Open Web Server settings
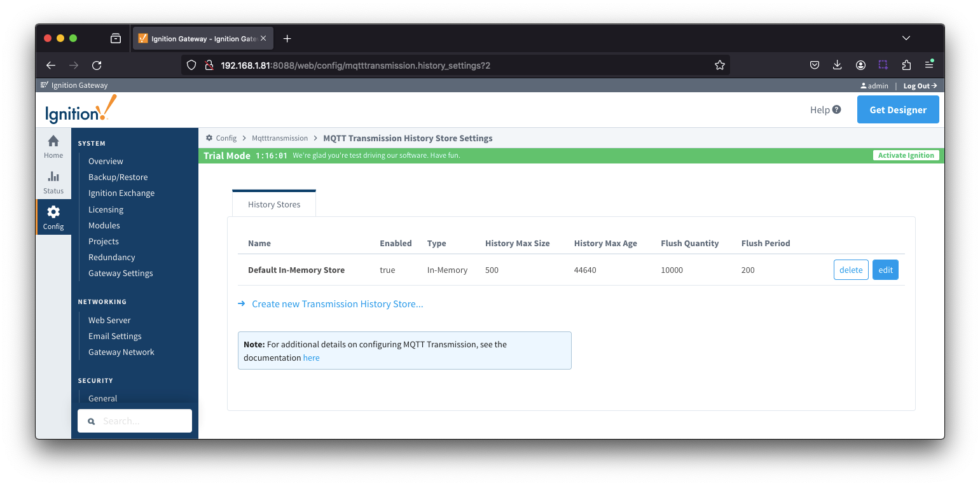 [109, 321]
